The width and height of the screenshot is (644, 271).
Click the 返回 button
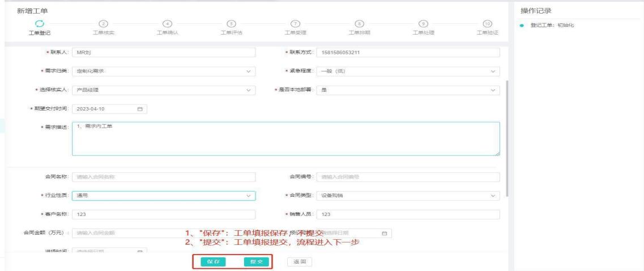(x=300, y=261)
